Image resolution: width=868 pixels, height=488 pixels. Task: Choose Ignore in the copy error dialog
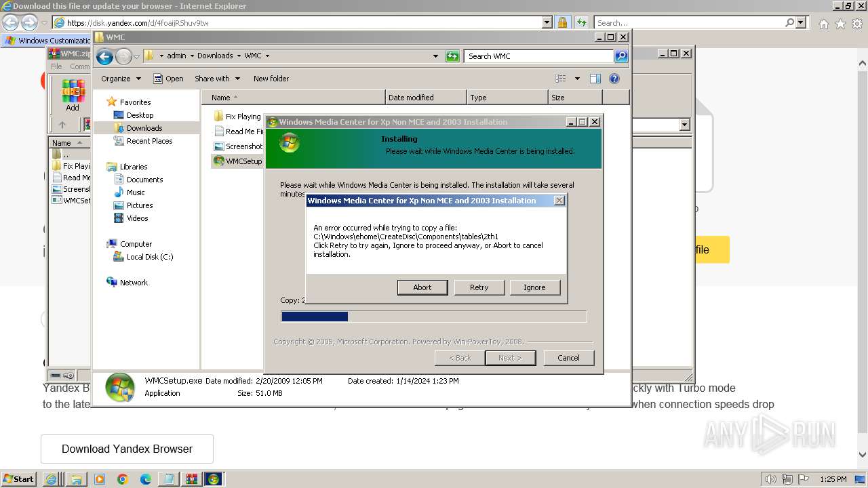(534, 287)
